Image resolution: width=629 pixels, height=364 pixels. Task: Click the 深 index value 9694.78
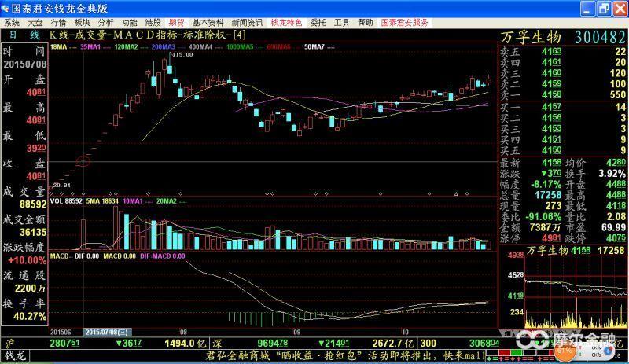(x=272, y=344)
